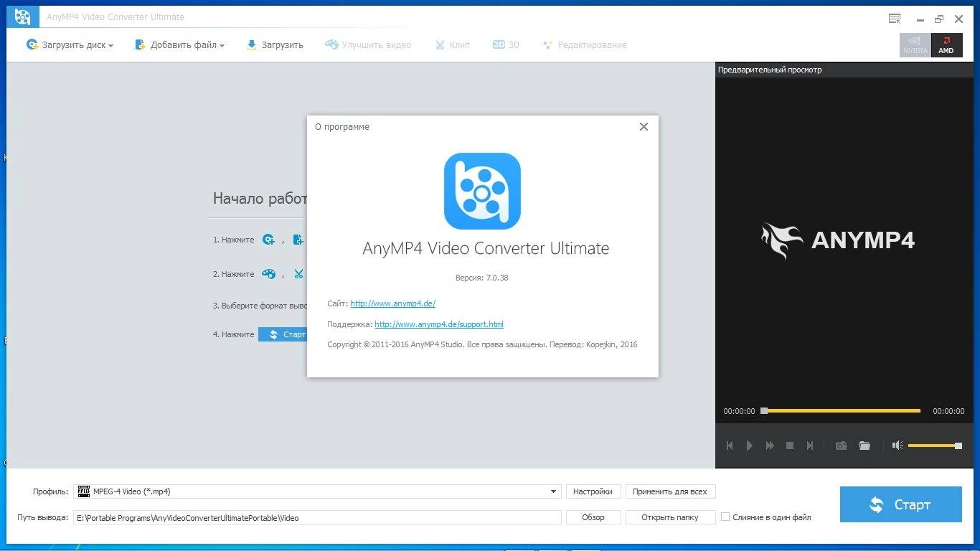
Task: Click the preview playback progress bar
Action: coord(841,411)
